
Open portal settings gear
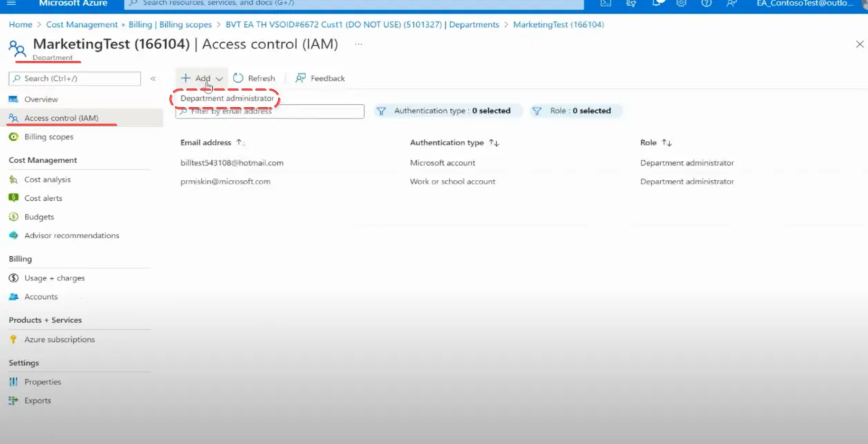(x=681, y=3)
